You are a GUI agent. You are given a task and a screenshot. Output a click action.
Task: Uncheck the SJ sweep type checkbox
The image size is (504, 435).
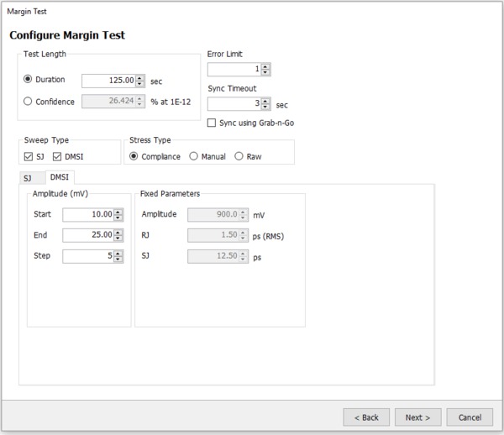tap(29, 157)
